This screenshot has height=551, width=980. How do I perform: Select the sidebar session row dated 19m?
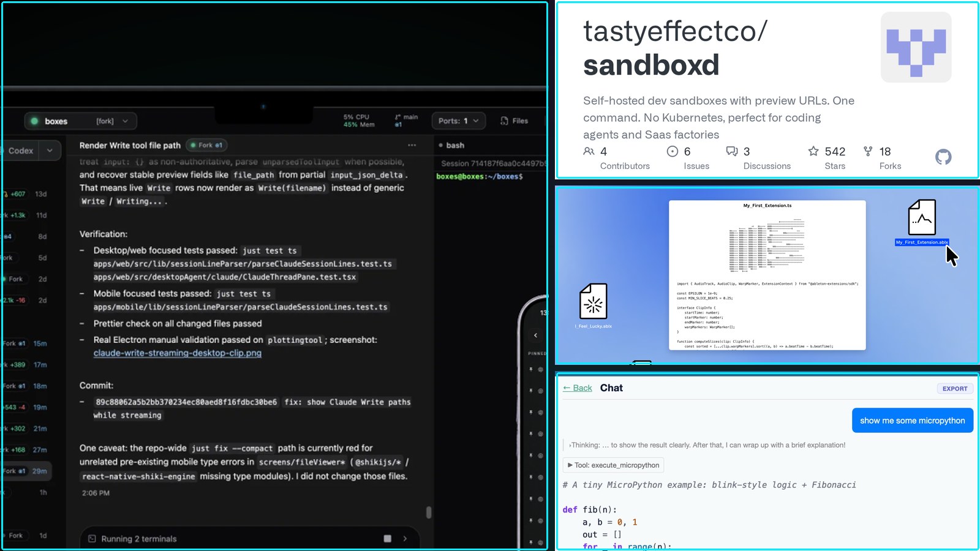pyautogui.click(x=25, y=407)
